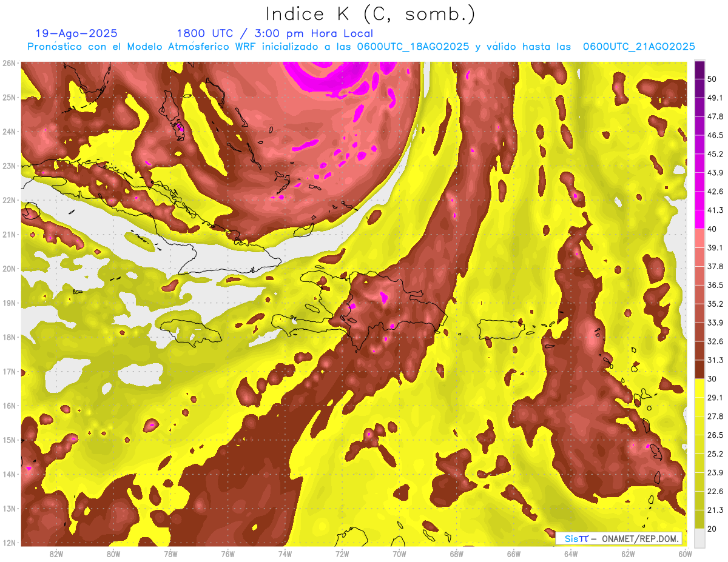This screenshot has height=562, width=728.
Task: Click the '1800 UTC / 3:00 pm Hora Local' time label
Action: click(x=275, y=33)
